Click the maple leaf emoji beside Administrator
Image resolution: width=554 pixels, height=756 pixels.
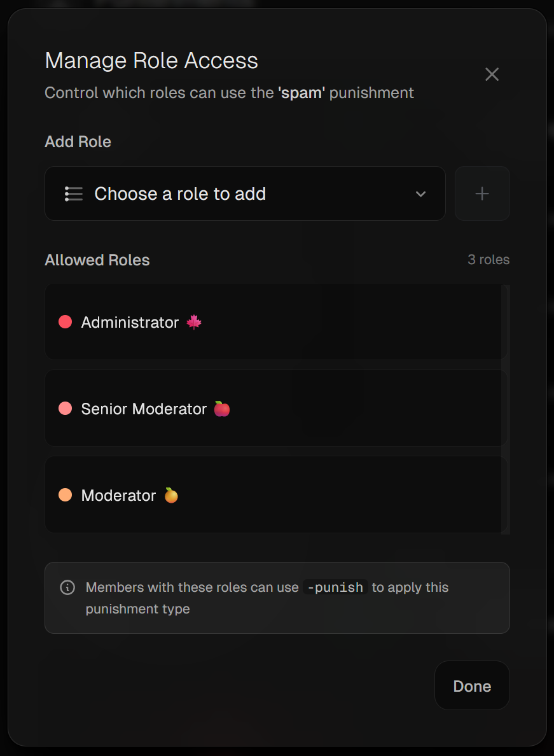pos(194,323)
